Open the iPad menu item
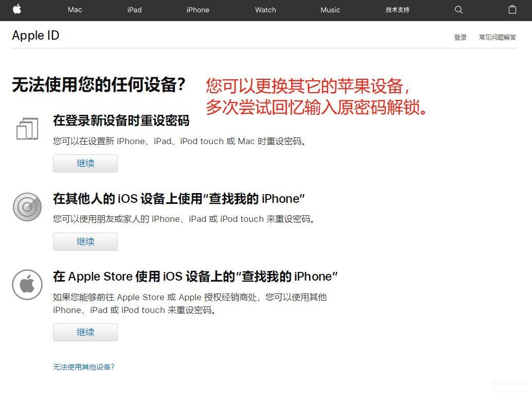 point(134,10)
